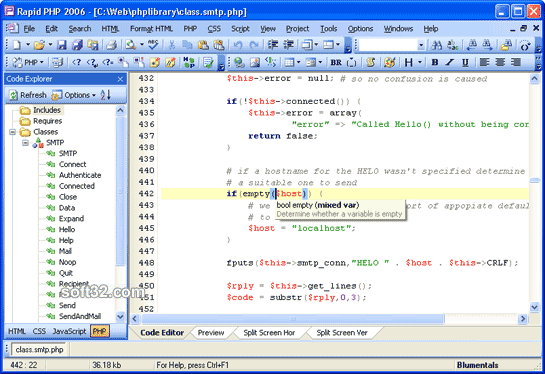Viewport: 545px width, 374px height.
Task: Insert an image using the picture icon
Action: [255, 63]
